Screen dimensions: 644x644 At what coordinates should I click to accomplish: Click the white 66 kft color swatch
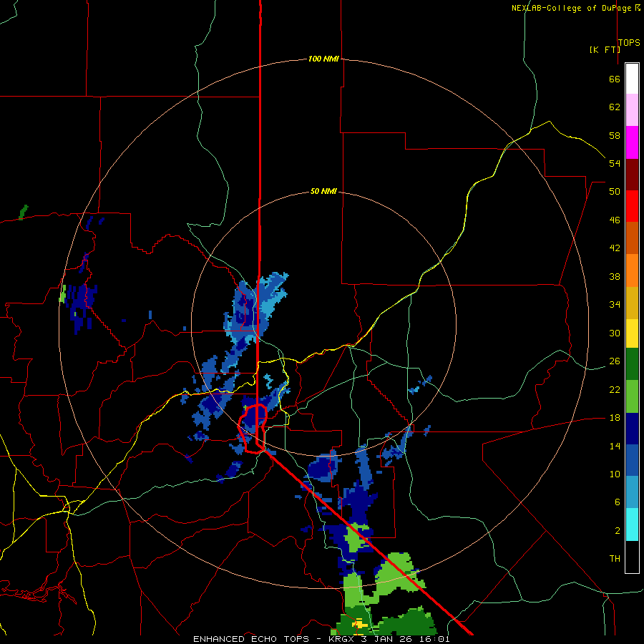(x=632, y=79)
